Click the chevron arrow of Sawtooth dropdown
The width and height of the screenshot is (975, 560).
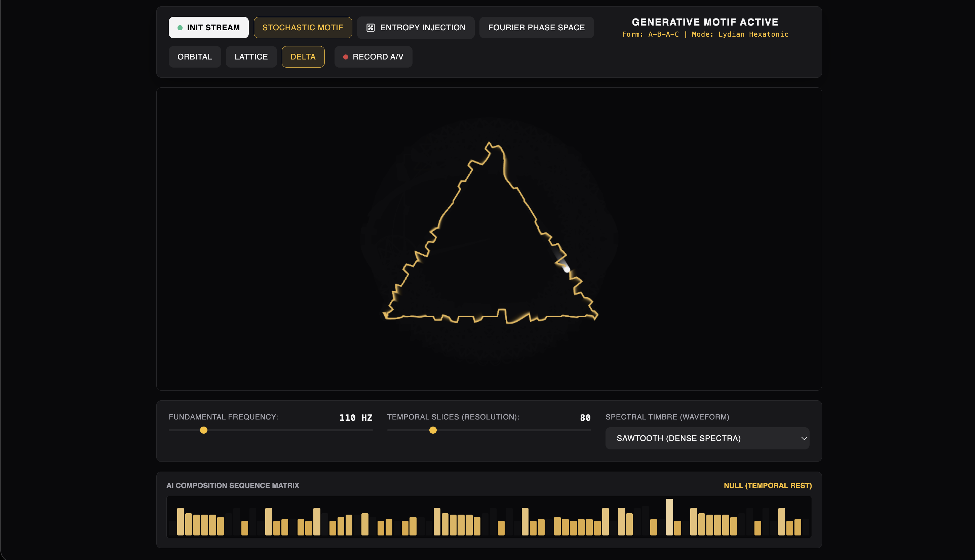[x=804, y=438]
